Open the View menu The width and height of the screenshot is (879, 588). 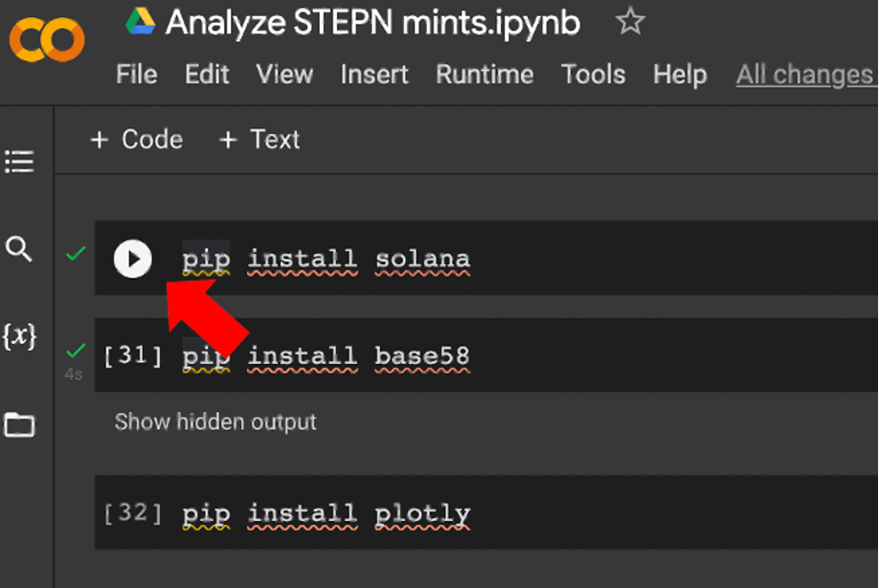[284, 75]
